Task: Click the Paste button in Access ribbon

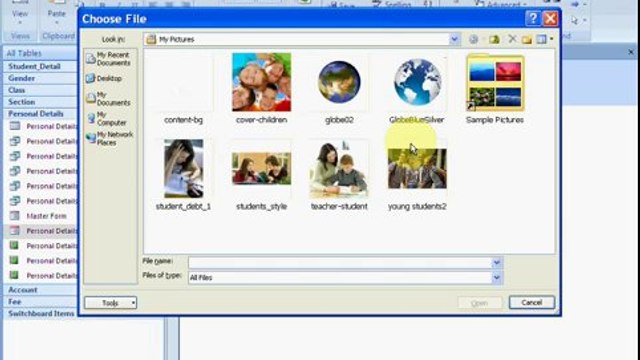Action: click(56, 14)
